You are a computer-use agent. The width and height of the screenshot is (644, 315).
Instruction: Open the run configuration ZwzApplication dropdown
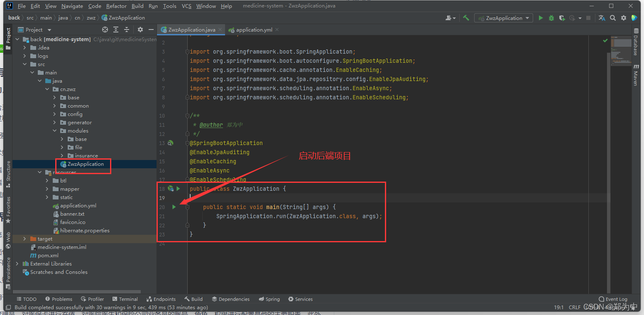504,18
